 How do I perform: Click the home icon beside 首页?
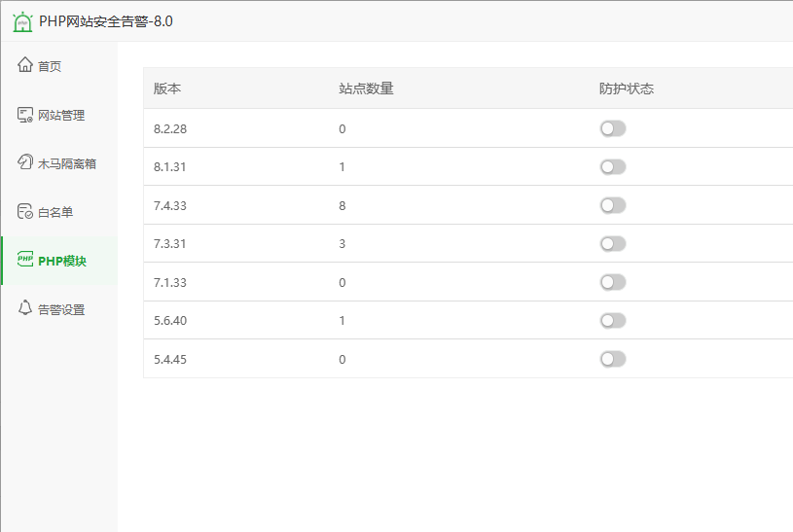click(25, 66)
